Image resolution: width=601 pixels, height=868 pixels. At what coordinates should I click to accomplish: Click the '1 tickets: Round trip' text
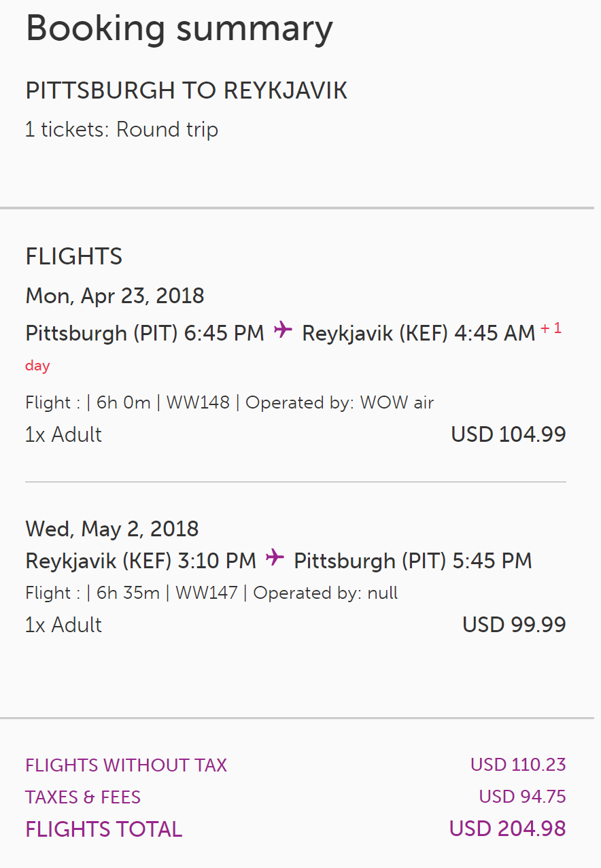click(122, 129)
